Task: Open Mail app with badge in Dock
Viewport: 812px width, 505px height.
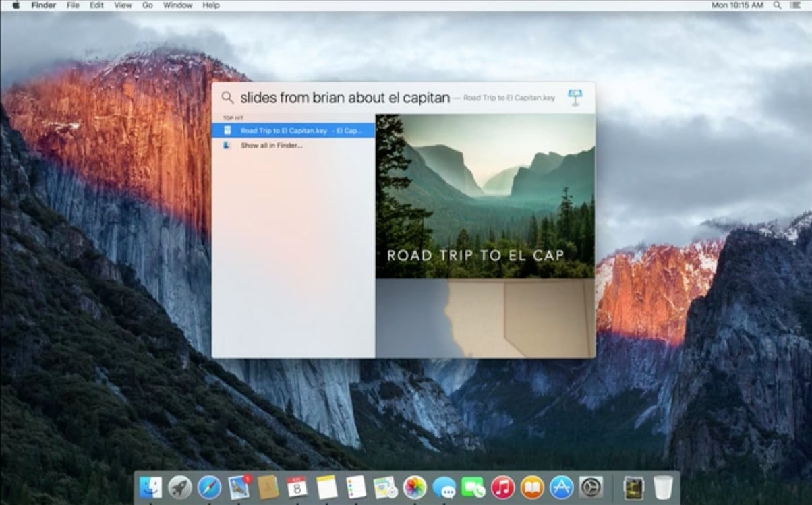Action: click(x=239, y=487)
